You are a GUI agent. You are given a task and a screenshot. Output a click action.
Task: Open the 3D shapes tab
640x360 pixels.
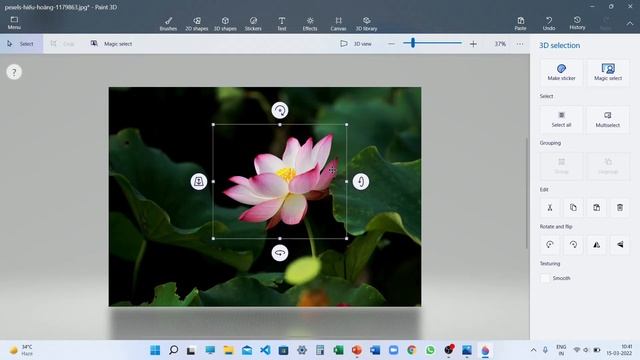point(225,24)
